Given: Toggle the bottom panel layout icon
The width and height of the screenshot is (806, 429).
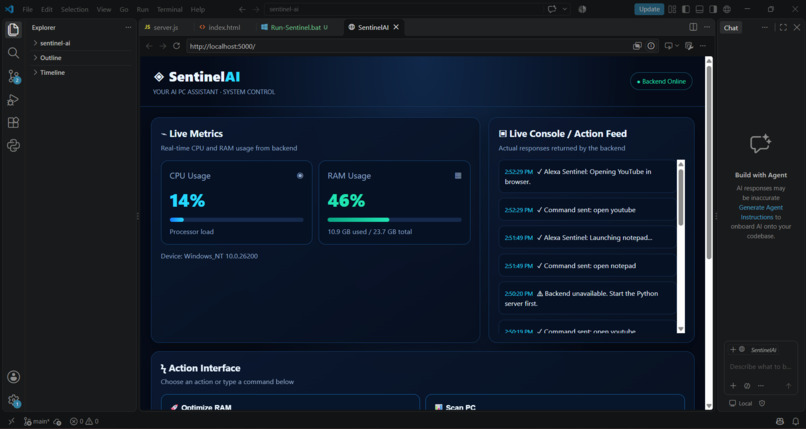Looking at the screenshot, I should (x=699, y=9).
